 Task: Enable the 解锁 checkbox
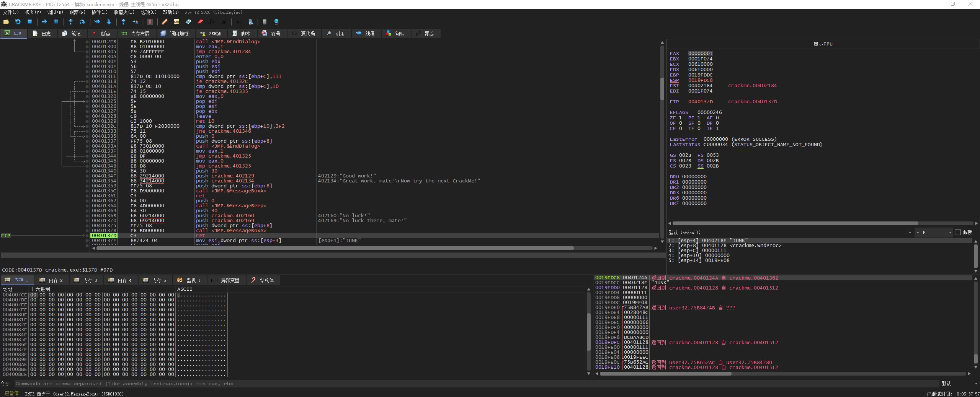coord(958,232)
